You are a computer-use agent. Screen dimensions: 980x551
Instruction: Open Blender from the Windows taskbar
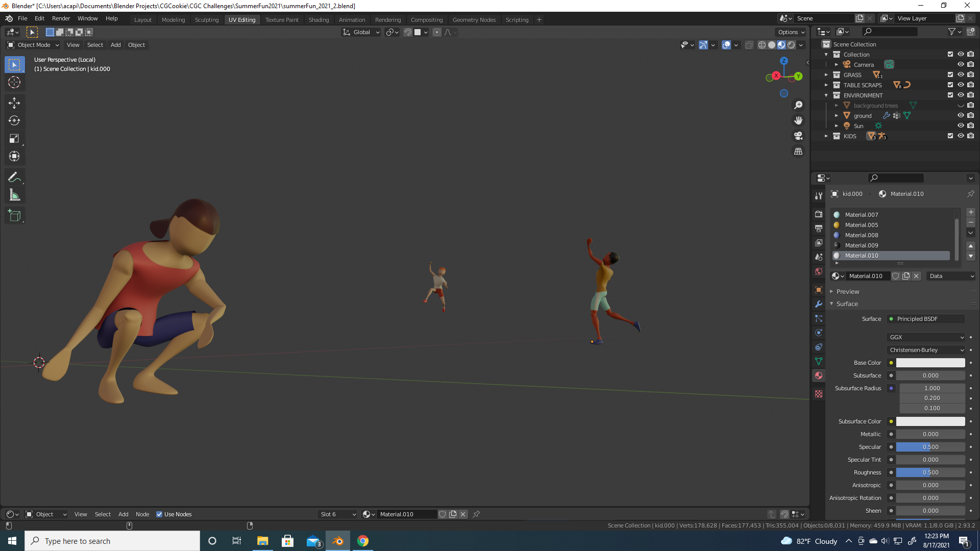(x=338, y=541)
